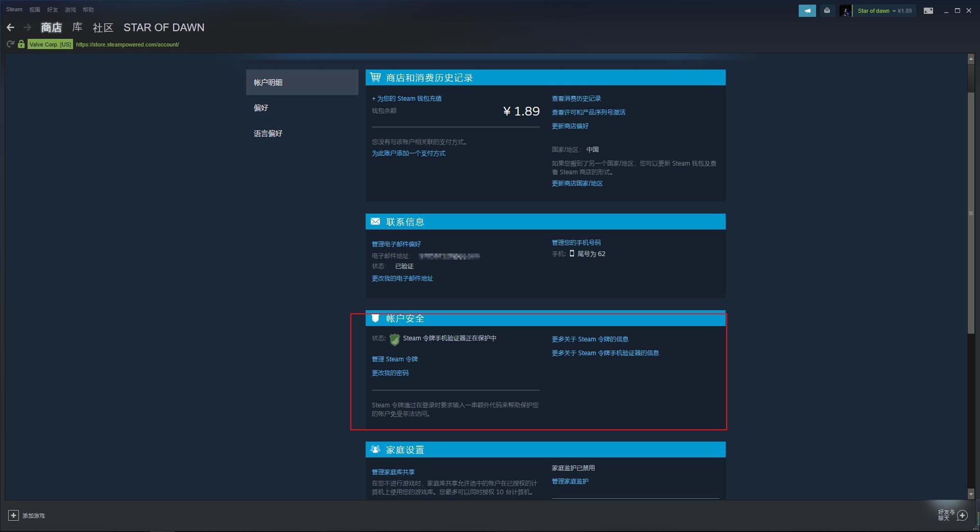Go back with the left arrow
The width and height of the screenshot is (980, 532).
pyautogui.click(x=11, y=28)
